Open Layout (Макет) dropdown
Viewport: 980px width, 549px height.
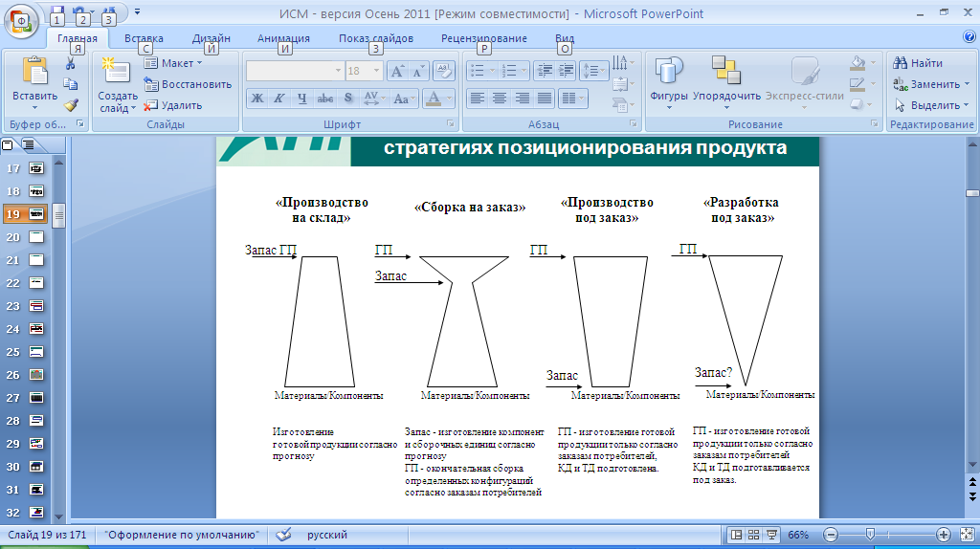173,63
